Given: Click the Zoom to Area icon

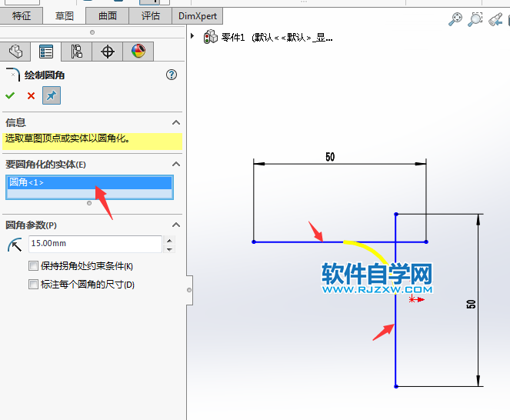Looking at the screenshot, I should [x=475, y=19].
